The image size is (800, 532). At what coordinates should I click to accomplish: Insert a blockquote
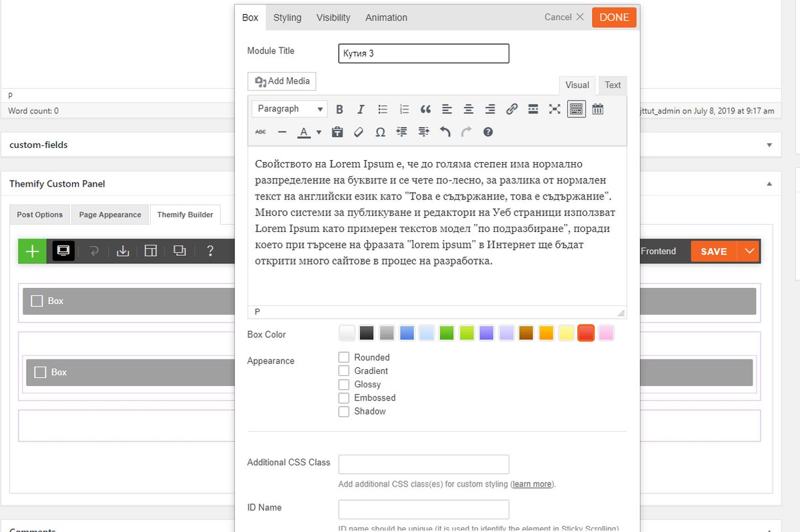[425, 109]
